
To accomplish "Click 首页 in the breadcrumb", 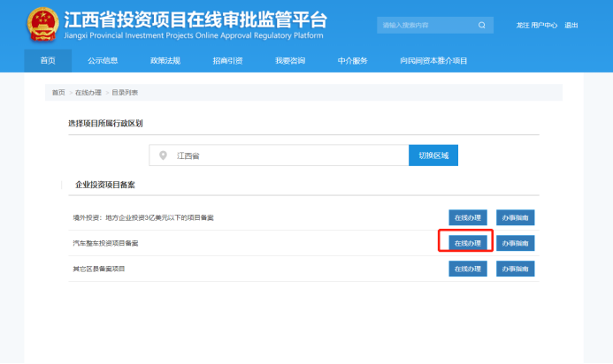I will 58,93.
